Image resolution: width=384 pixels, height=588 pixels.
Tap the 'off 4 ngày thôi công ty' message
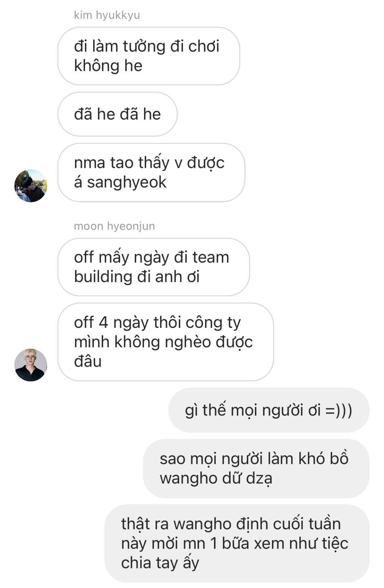coord(166,342)
